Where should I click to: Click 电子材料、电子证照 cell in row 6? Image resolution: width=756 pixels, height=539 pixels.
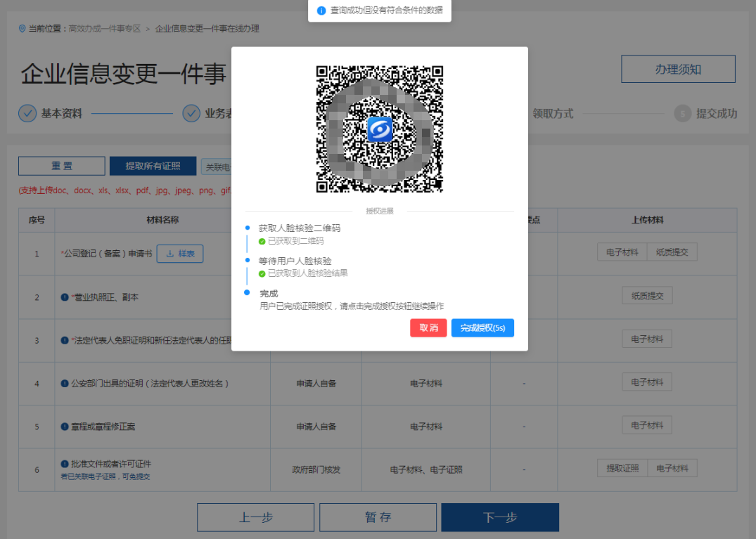[x=426, y=469]
